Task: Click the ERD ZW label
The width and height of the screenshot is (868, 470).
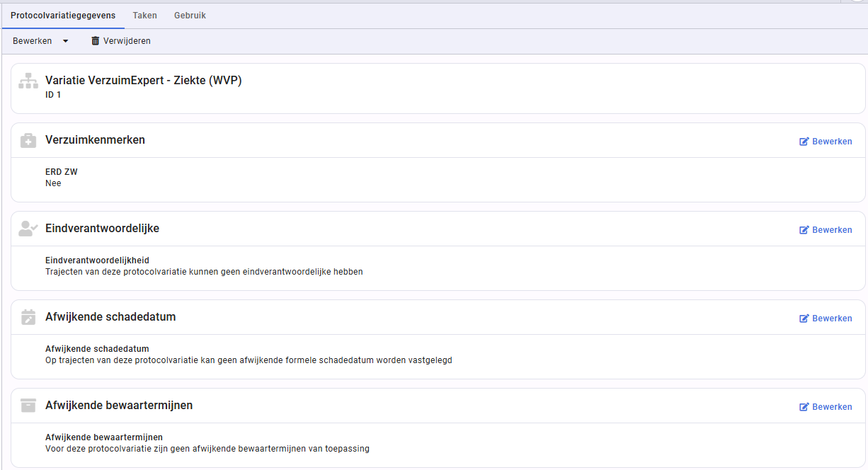Action: click(62, 172)
